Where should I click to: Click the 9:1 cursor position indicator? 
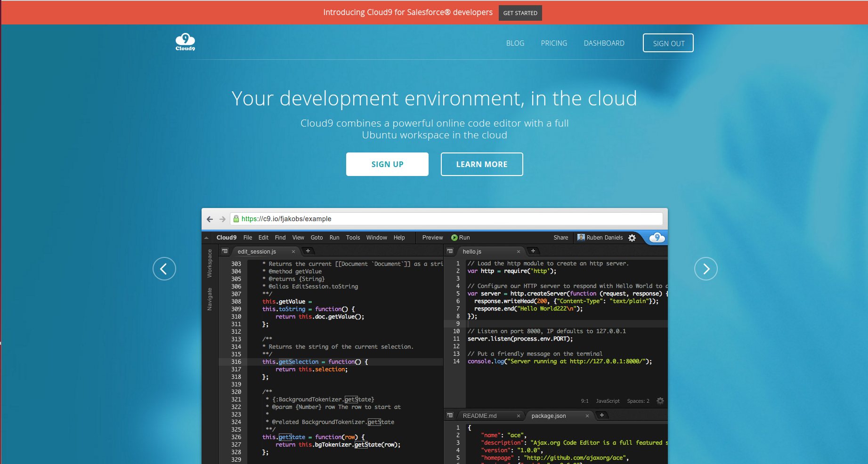584,401
